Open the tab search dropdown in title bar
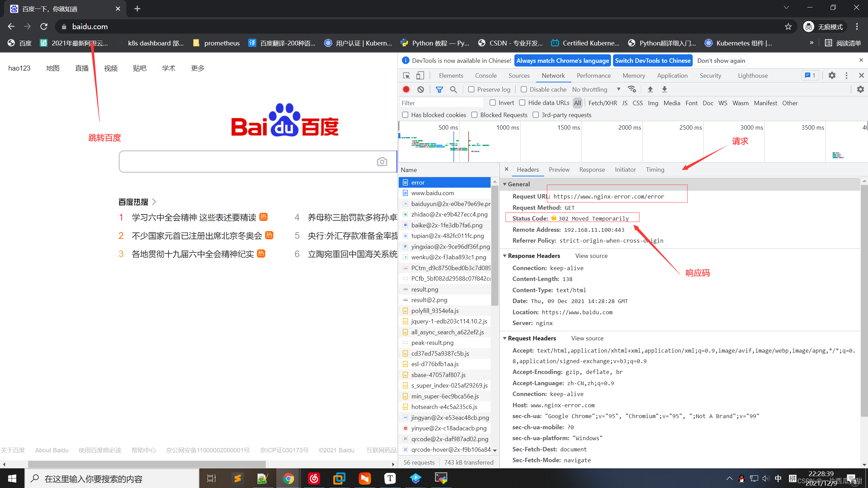Image resolution: width=868 pixels, height=488 pixels. [x=786, y=7]
